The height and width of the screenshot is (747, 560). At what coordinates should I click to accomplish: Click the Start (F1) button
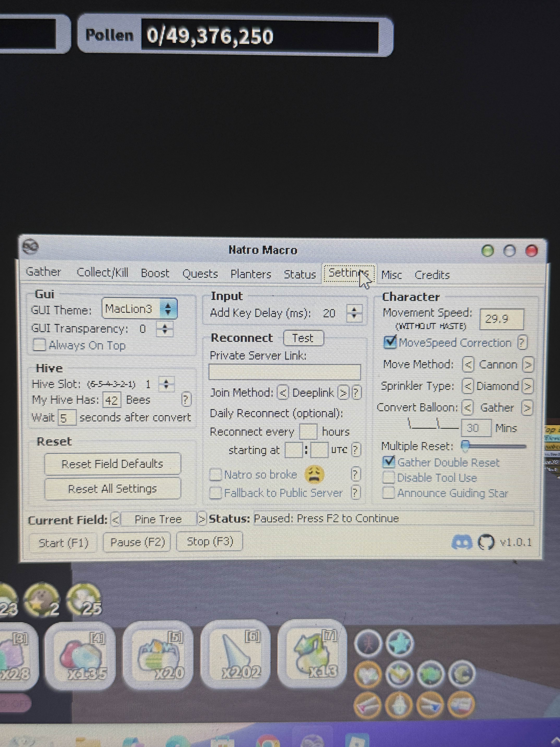pyautogui.click(x=63, y=543)
